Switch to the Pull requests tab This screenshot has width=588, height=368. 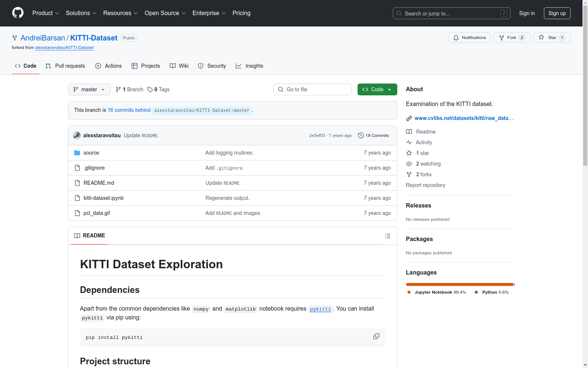pos(65,66)
